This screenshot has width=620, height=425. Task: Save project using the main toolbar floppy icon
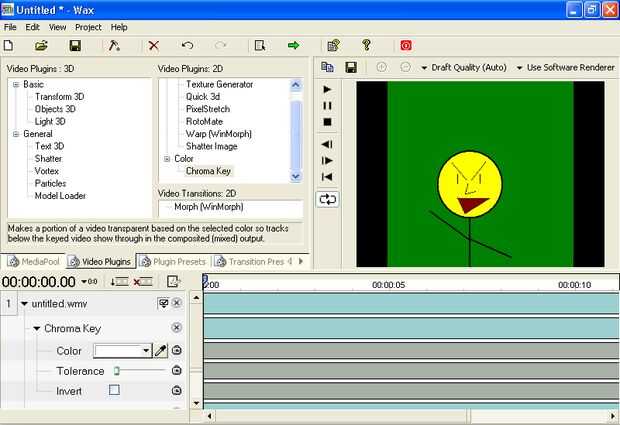75,45
